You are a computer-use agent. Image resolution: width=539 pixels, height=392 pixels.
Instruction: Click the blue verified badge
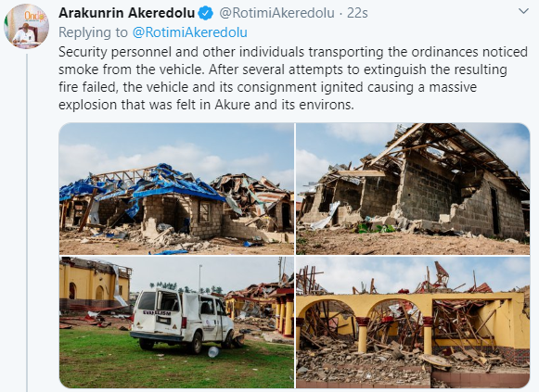[x=206, y=13]
